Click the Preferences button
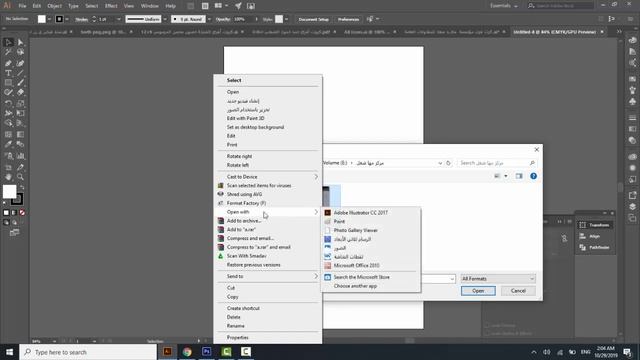This screenshot has height=360, width=640. (348, 19)
